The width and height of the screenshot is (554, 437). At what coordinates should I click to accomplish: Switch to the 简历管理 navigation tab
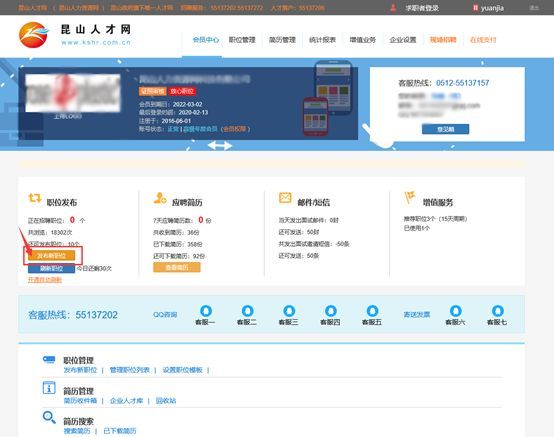(x=282, y=40)
